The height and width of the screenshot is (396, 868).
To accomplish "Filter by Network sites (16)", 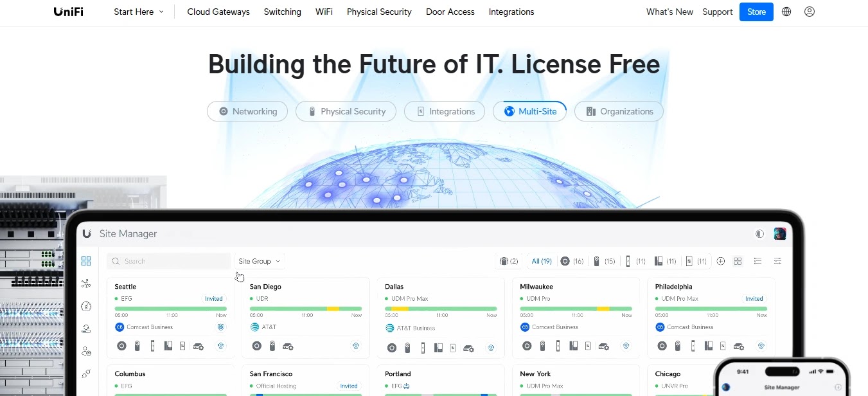I will click(x=572, y=261).
